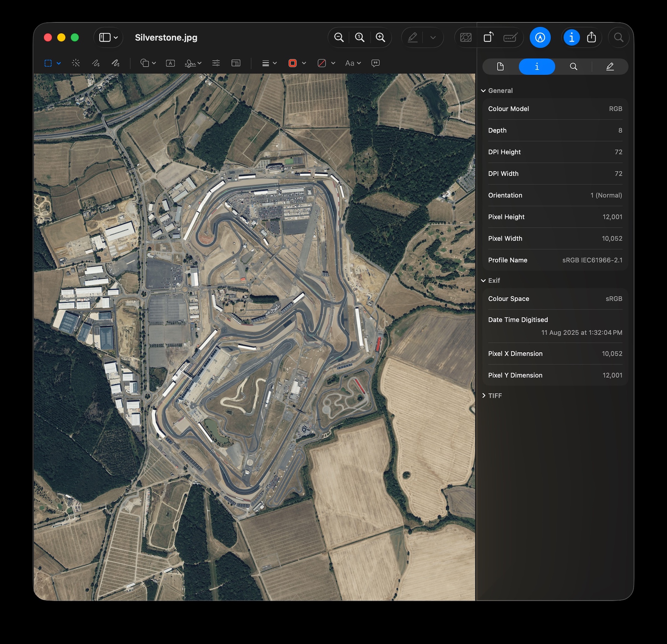Image resolution: width=667 pixels, height=644 pixels.
Task: Click the Rotate Left icon
Action: coord(488,37)
